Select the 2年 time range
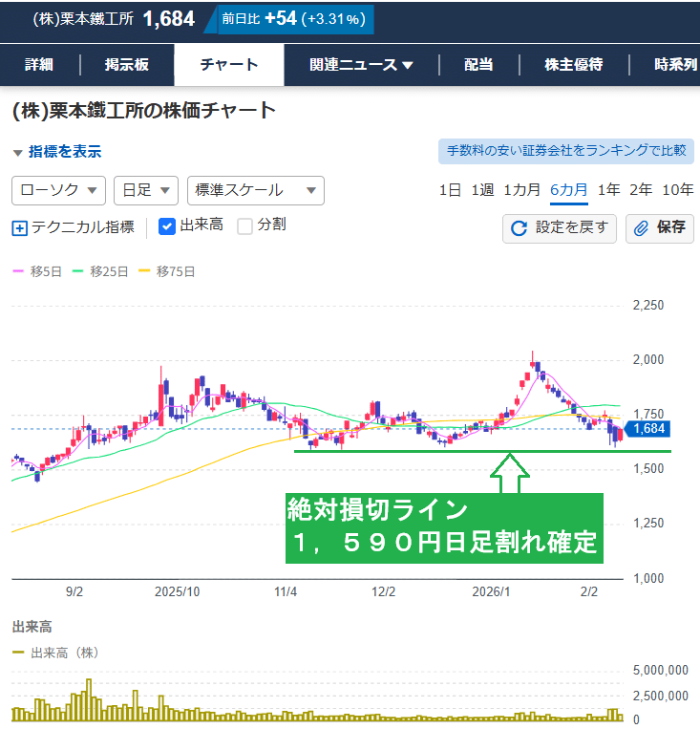This screenshot has width=700, height=729. click(x=641, y=190)
